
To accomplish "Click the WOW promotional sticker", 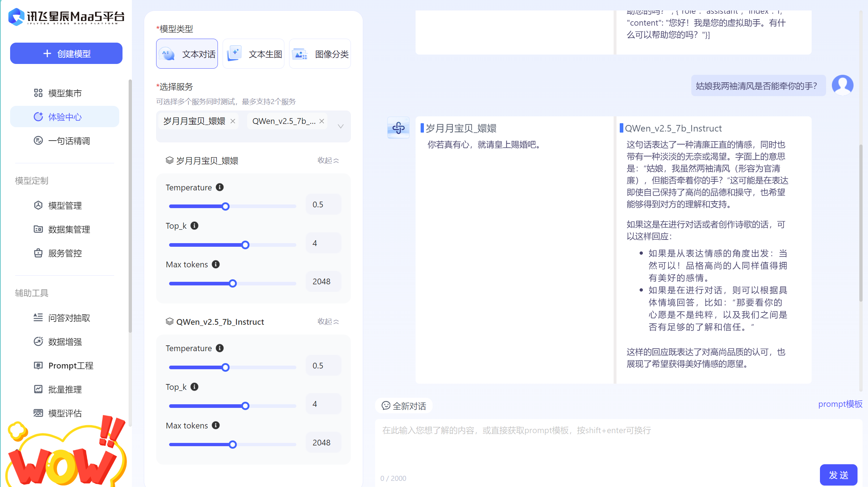I will (66, 452).
